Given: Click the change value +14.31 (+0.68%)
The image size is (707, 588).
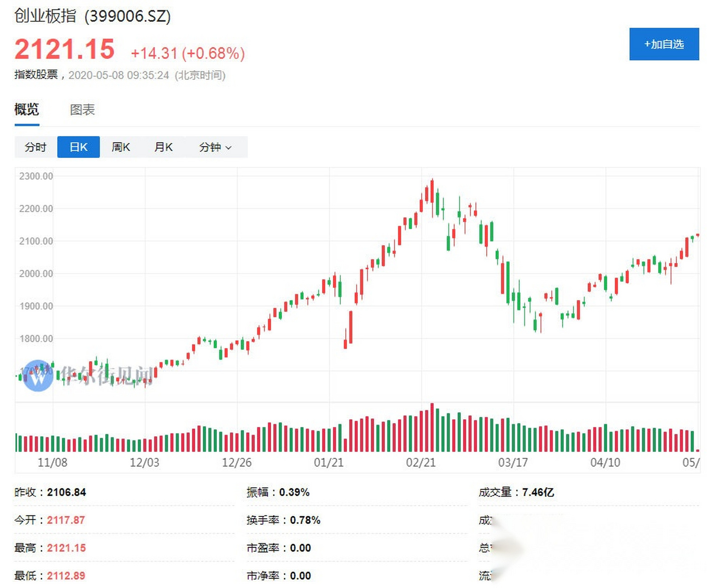Looking at the screenshot, I should click(188, 53).
